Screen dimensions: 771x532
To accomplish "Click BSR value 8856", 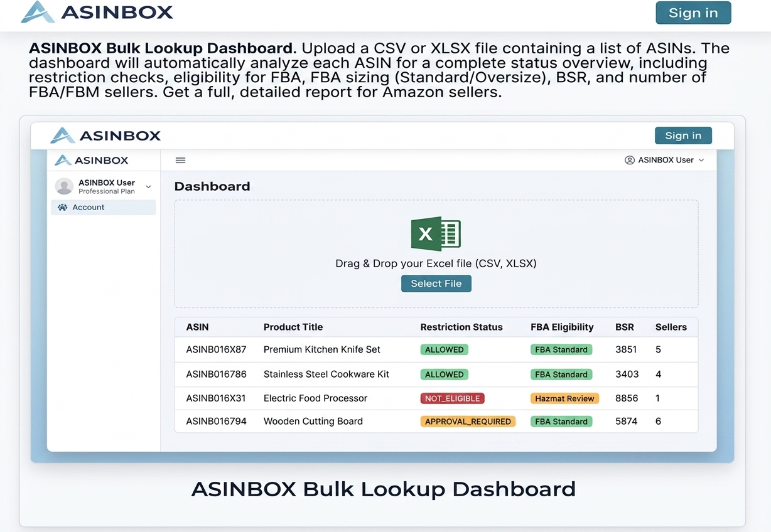I will (x=627, y=398).
